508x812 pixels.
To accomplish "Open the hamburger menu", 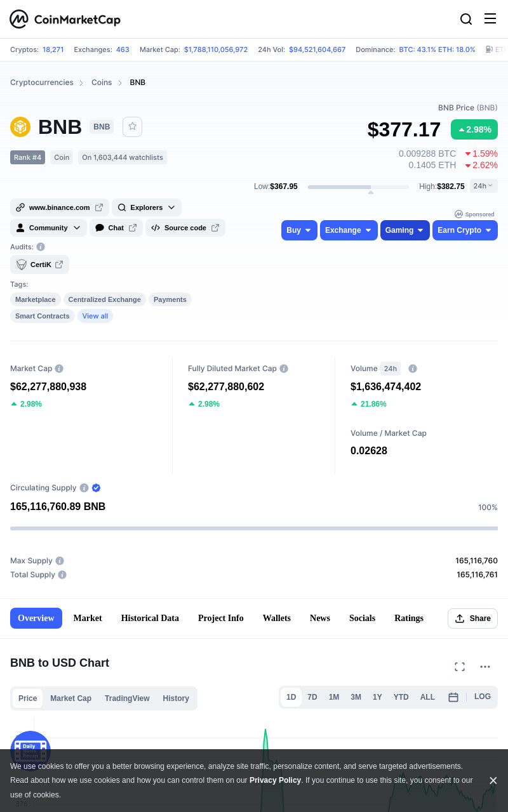I will pyautogui.click(x=490, y=18).
